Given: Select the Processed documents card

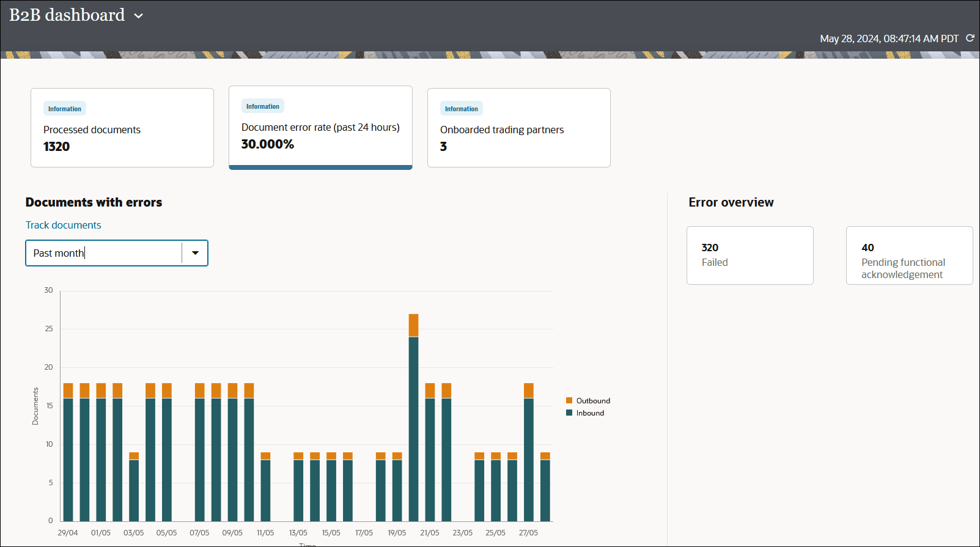Looking at the screenshot, I should pos(122,128).
